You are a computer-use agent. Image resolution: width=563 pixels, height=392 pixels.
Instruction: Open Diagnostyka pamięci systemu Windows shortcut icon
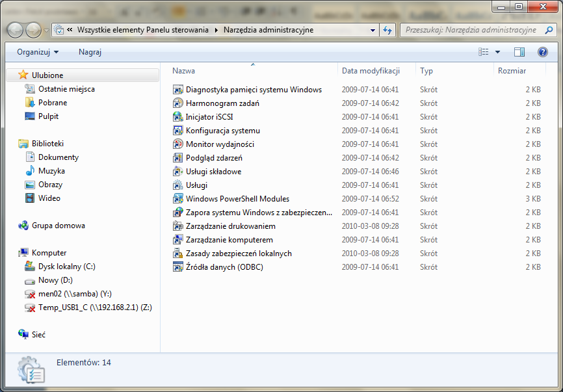tap(177, 89)
